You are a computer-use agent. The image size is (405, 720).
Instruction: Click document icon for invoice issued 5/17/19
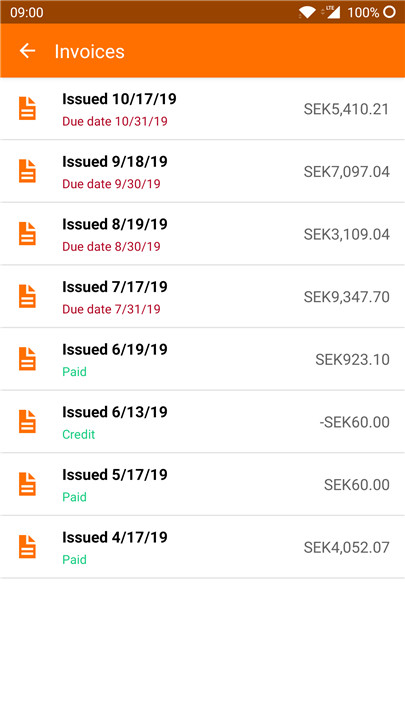point(27,484)
